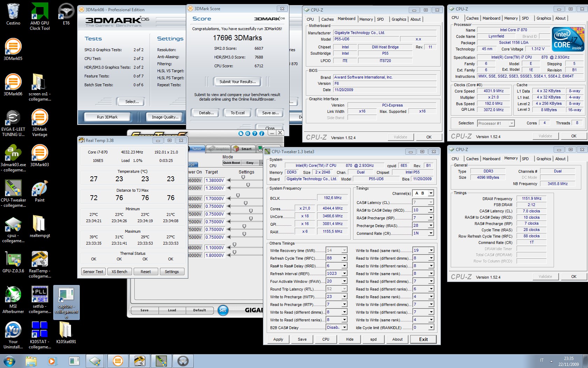
Task: Adjust the 1.70000V voltage slider
Action: (238, 196)
